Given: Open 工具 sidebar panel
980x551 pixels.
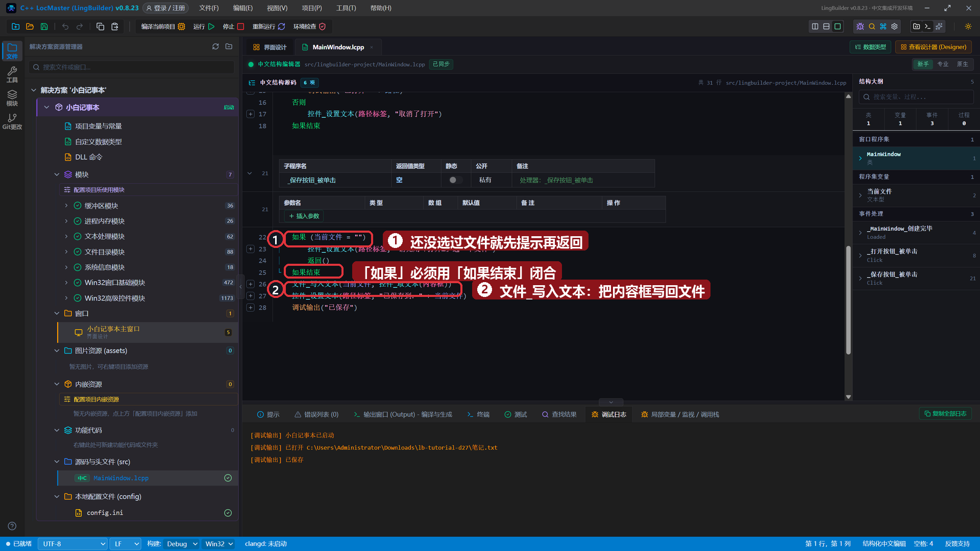Looking at the screenshot, I should (x=12, y=74).
